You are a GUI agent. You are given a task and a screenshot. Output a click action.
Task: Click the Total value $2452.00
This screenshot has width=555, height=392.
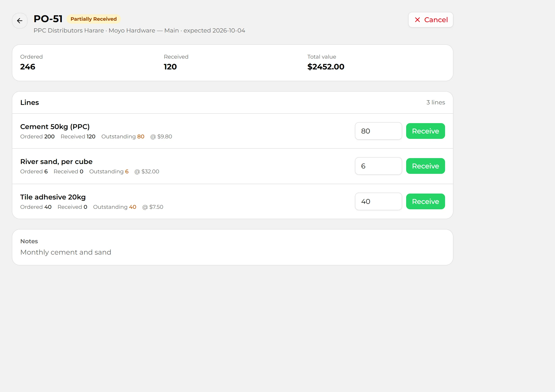[326, 67]
